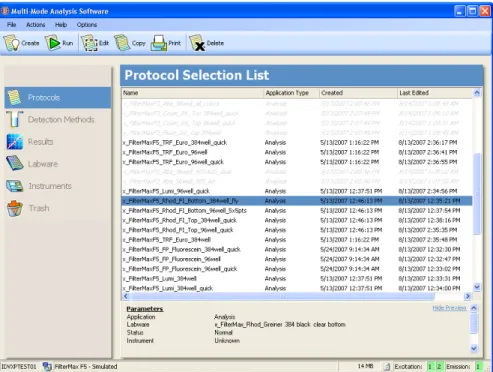Image resolution: width=493 pixels, height=372 pixels.
Task: Click IDNXPTEST01 in the status bar
Action: (19, 367)
